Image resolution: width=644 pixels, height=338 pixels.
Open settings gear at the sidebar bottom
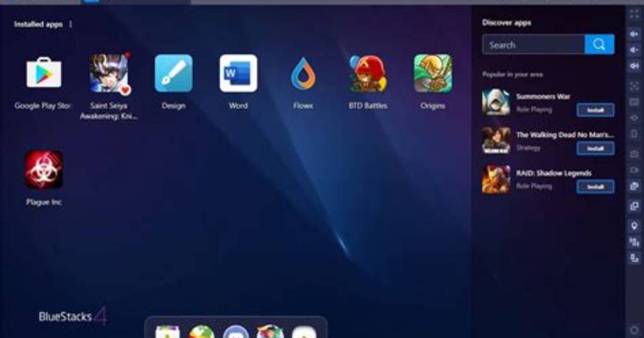click(635, 331)
